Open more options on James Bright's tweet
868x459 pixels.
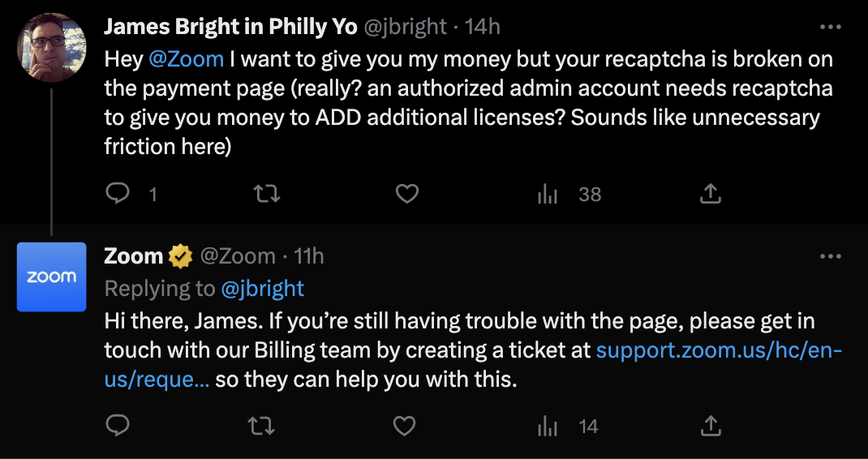click(x=831, y=27)
